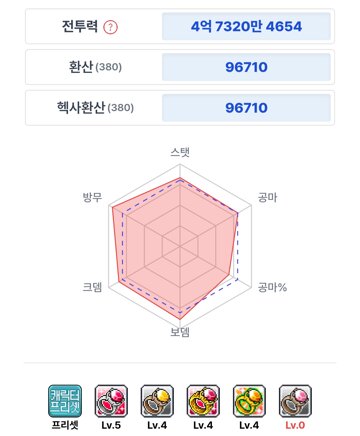The width and height of the screenshot is (360, 436).
Task: Click the 캐릭터 프리셋 preset icon
Action: tap(65, 401)
